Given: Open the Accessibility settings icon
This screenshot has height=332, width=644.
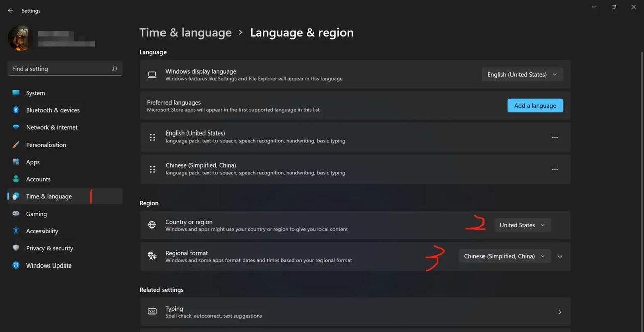Looking at the screenshot, I should [17, 231].
